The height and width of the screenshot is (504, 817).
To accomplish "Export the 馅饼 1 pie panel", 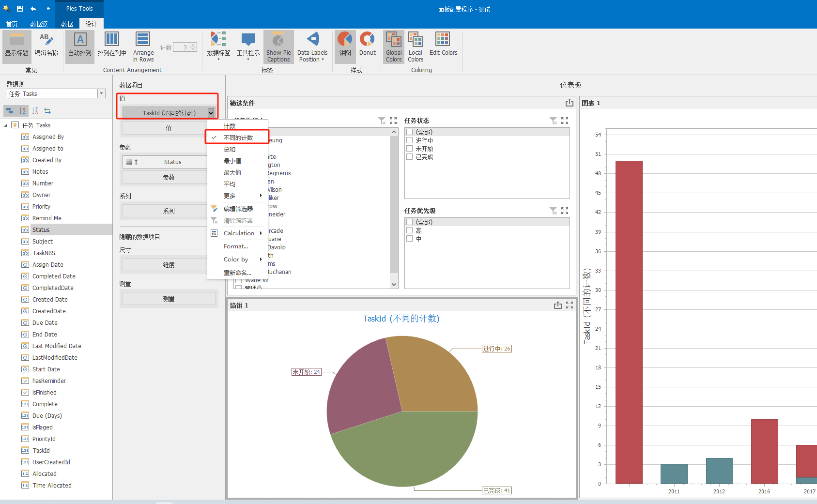I will tap(558, 305).
